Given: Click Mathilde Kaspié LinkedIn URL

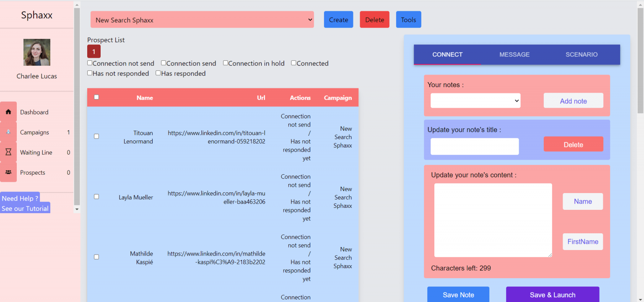Looking at the screenshot, I should 216,258.
